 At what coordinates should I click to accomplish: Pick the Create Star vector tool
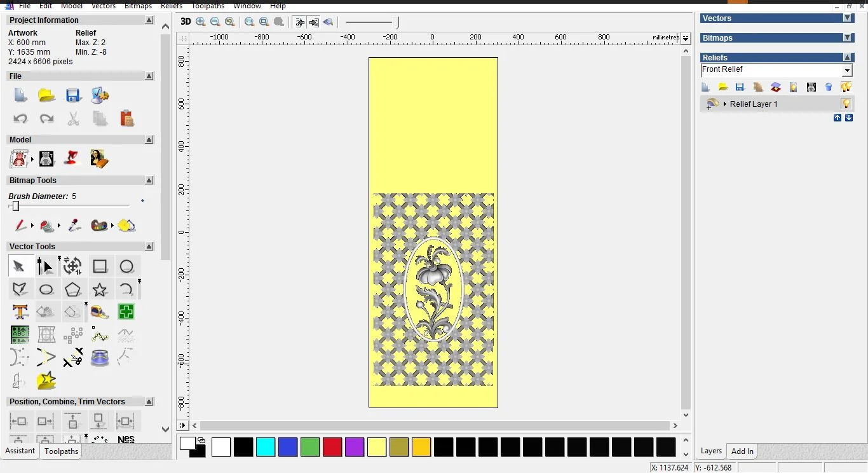click(100, 290)
